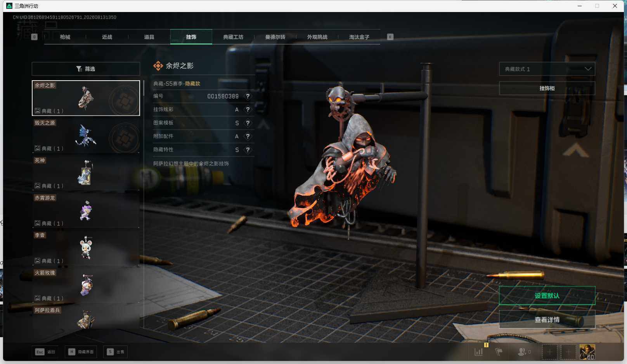Click the 典藏 (1) icon under 余烬之影

(37, 111)
